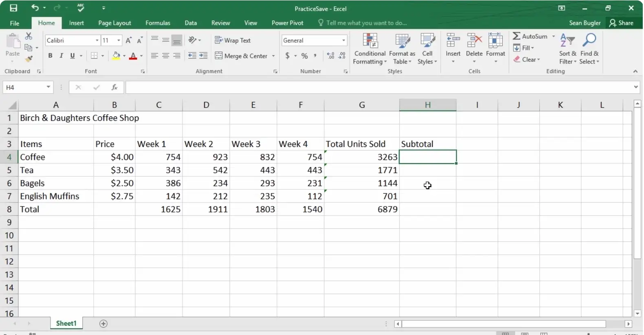
Task: Open the font name Calibri dropdown
Action: [x=97, y=40]
